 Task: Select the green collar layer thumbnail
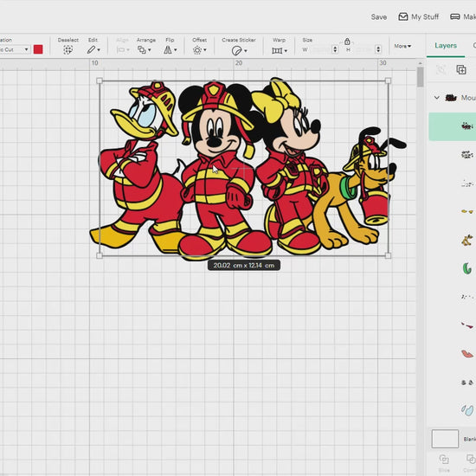(x=466, y=268)
